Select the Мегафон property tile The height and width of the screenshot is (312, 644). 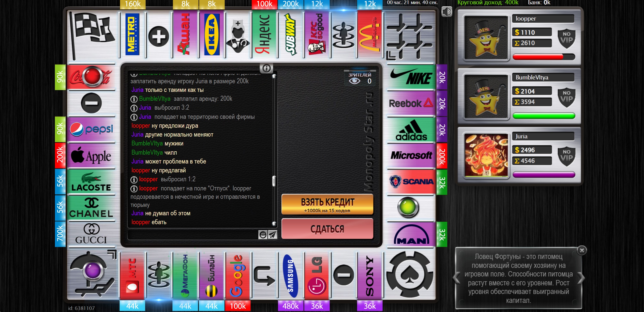(x=185, y=276)
